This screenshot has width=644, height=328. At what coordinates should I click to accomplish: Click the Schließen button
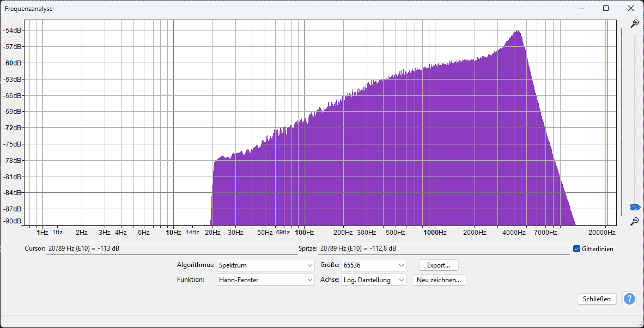597,299
